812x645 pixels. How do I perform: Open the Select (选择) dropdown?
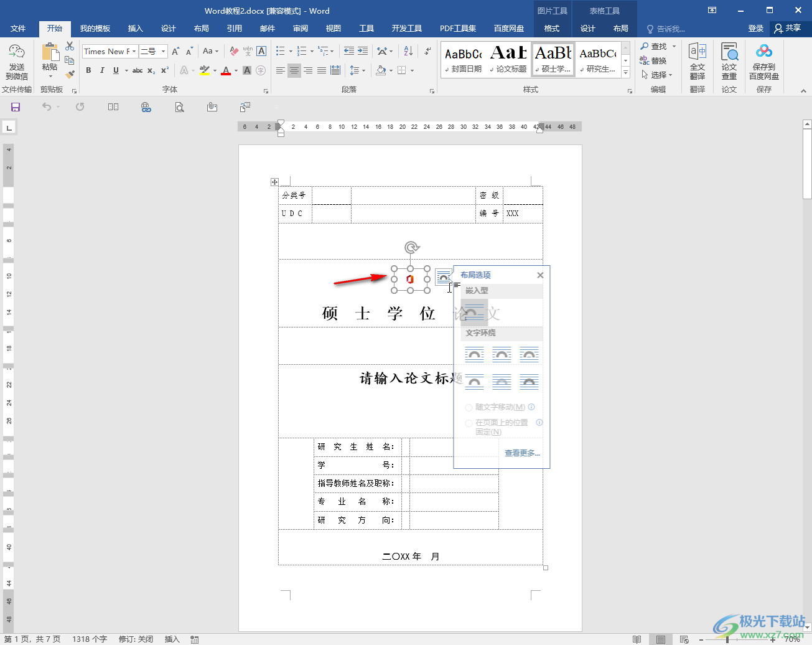pos(657,75)
